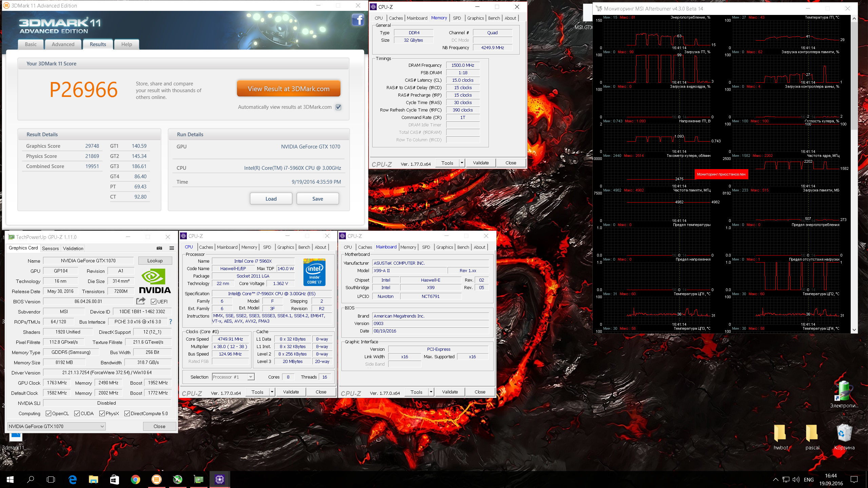The height and width of the screenshot is (488, 868).
Task: Click the BIOS export share icon
Action: pos(141,301)
